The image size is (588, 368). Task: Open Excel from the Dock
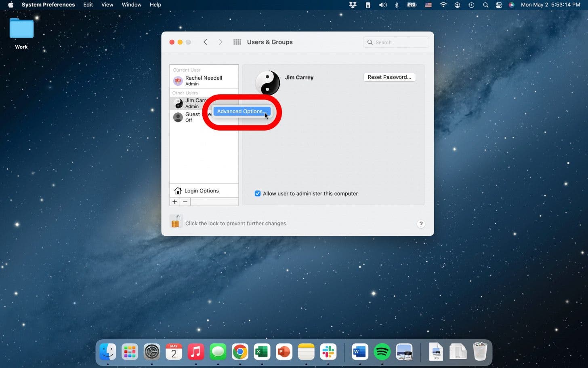[x=262, y=352]
